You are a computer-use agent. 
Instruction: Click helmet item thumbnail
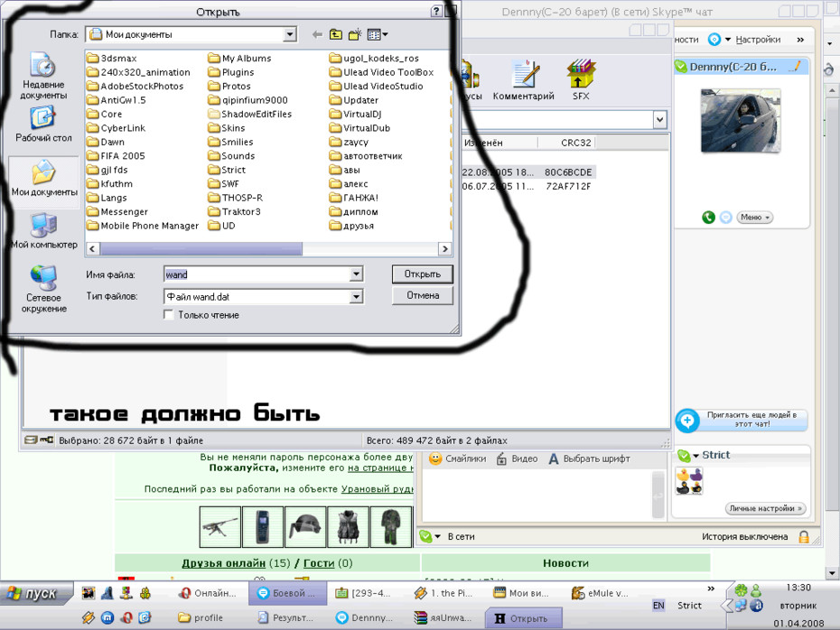[x=305, y=527]
